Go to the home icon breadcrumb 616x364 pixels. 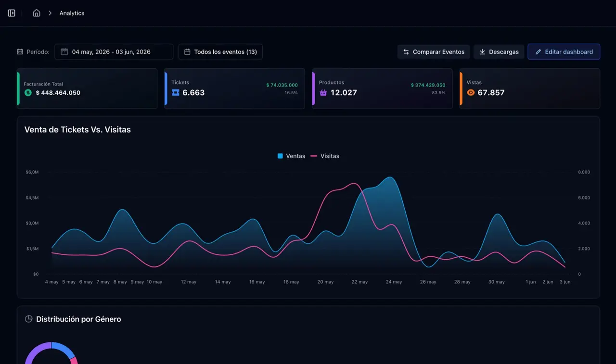click(37, 13)
